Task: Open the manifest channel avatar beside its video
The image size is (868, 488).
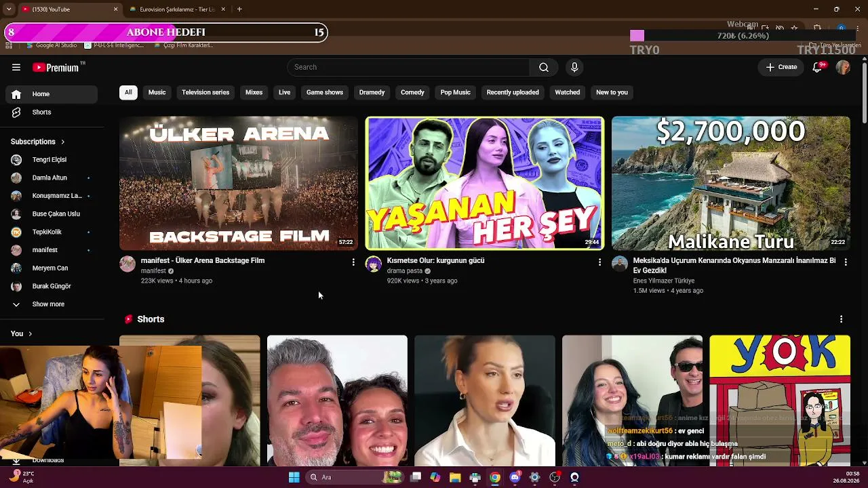Action: (127, 264)
